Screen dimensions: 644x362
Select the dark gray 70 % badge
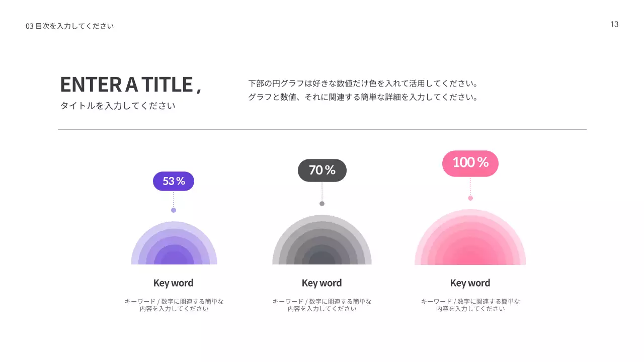(322, 170)
